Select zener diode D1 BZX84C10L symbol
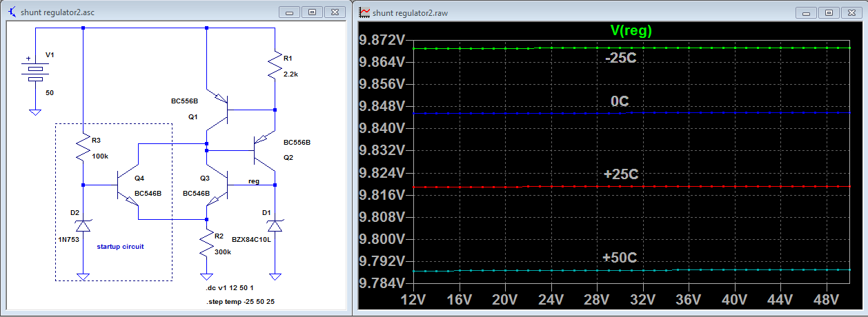 [x=275, y=225]
